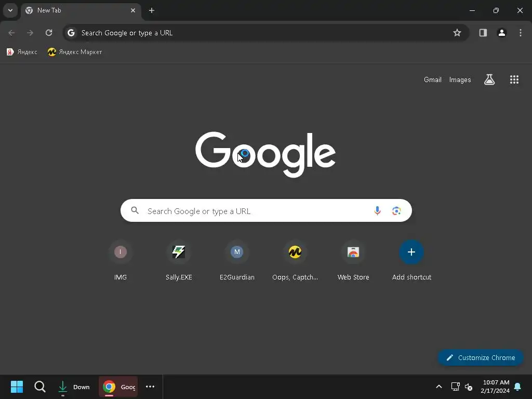Click the Google logo
This screenshot has width=532, height=399.
pos(265,155)
